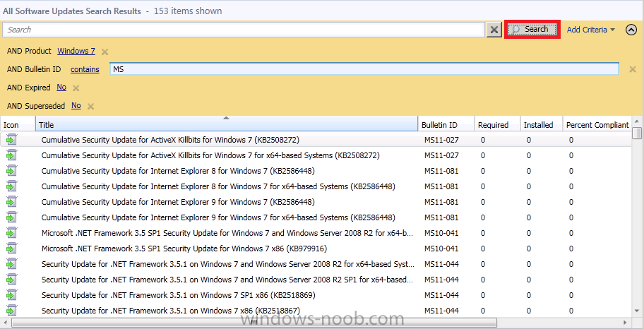644x329 pixels.
Task: Sort by the Bulletin ID column header
Action: (446, 125)
